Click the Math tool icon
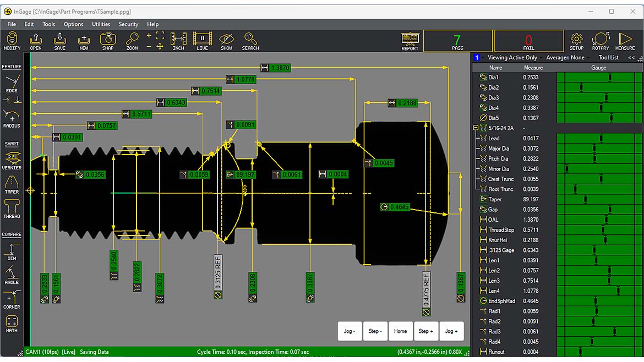Image resolution: width=644 pixels, height=362 pixels. [12, 324]
